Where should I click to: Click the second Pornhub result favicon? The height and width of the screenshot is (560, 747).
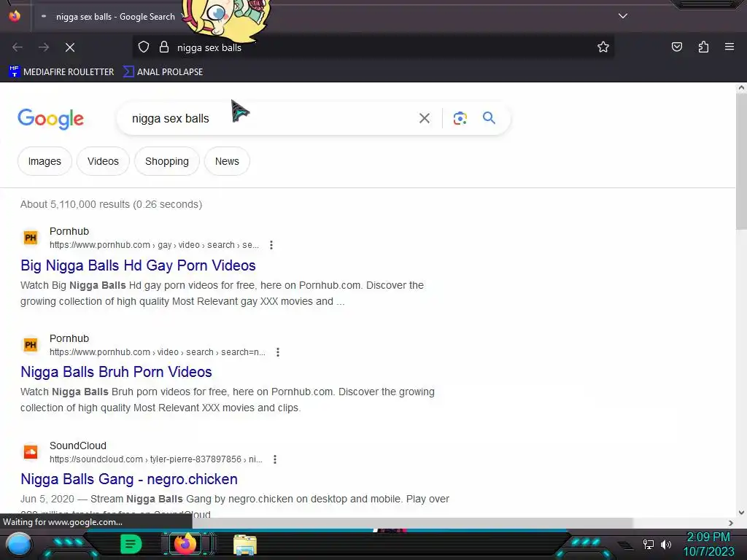tap(31, 345)
